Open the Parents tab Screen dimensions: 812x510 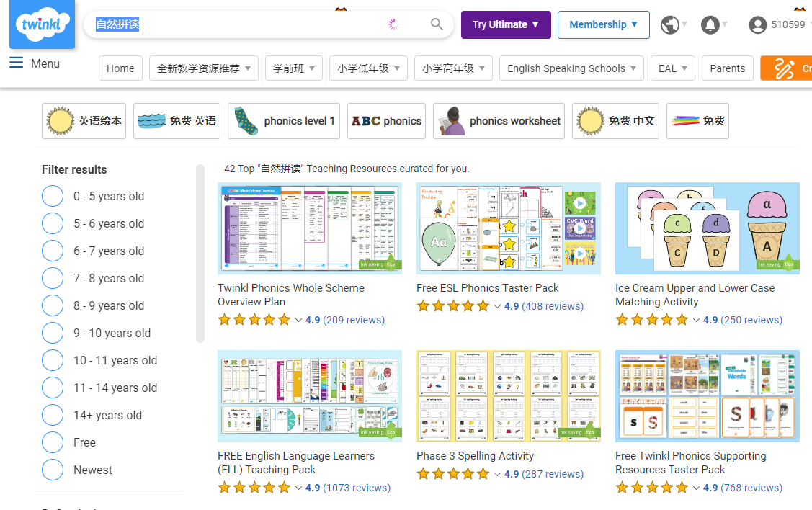727,68
